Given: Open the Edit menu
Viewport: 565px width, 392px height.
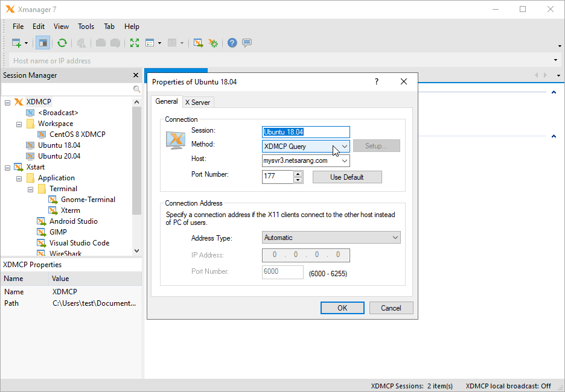Looking at the screenshot, I should coord(39,27).
